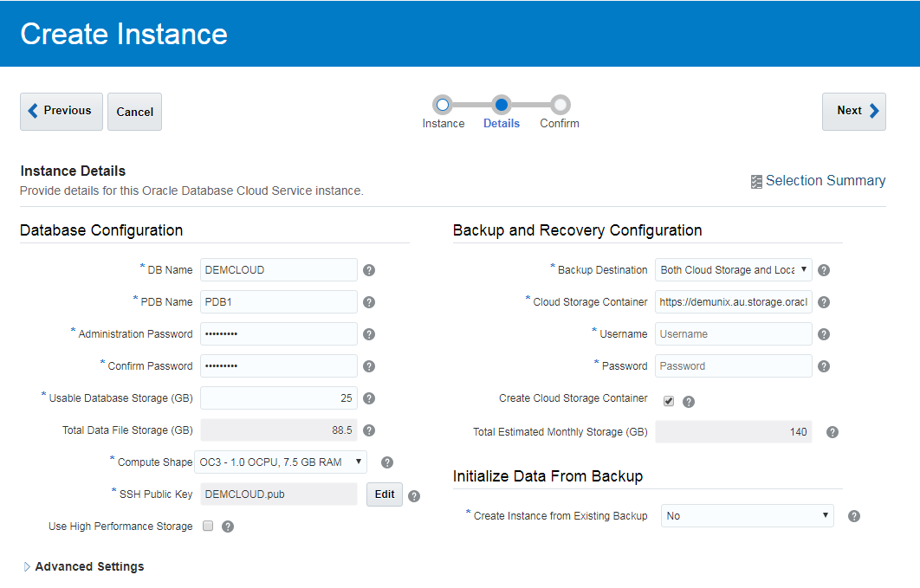Enable Use High Performance Storage checkbox
Screen dimensions: 920x588
pyautogui.click(x=208, y=526)
